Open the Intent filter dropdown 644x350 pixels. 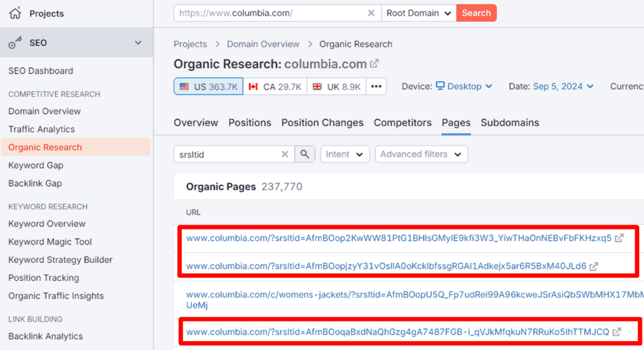pyautogui.click(x=345, y=154)
